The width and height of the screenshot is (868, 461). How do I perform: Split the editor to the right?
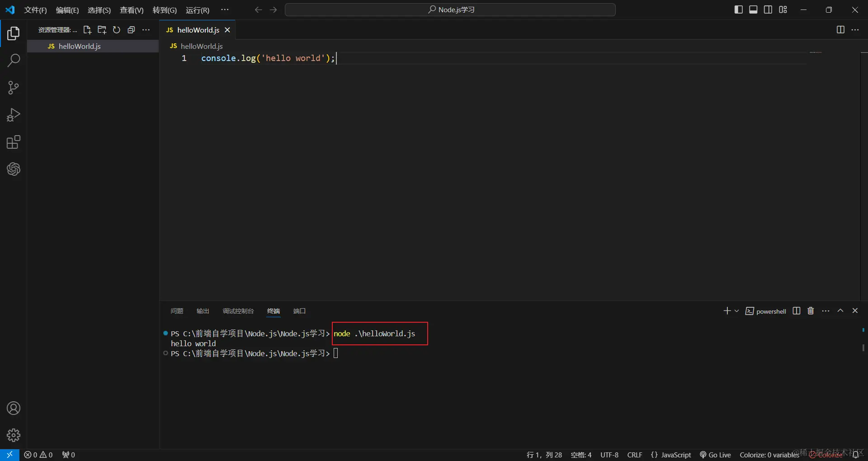pyautogui.click(x=840, y=30)
